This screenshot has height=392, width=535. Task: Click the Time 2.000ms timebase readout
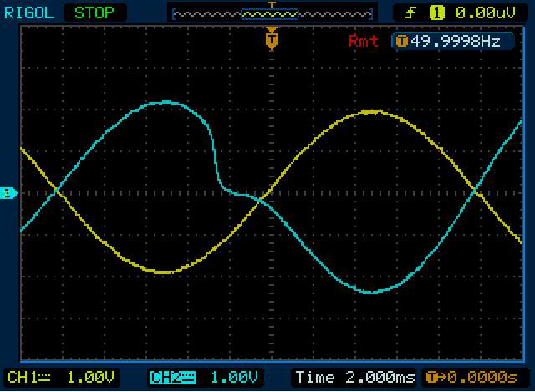(x=355, y=377)
